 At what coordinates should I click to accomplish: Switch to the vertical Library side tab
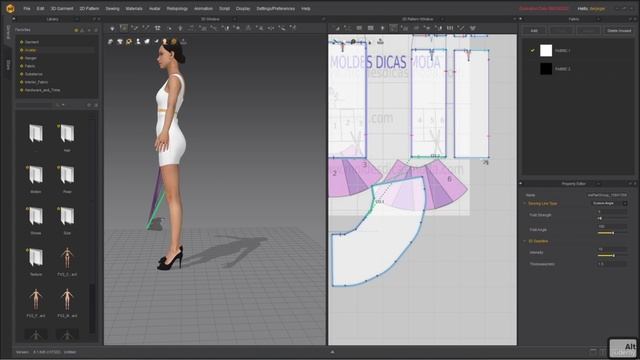tap(7, 32)
